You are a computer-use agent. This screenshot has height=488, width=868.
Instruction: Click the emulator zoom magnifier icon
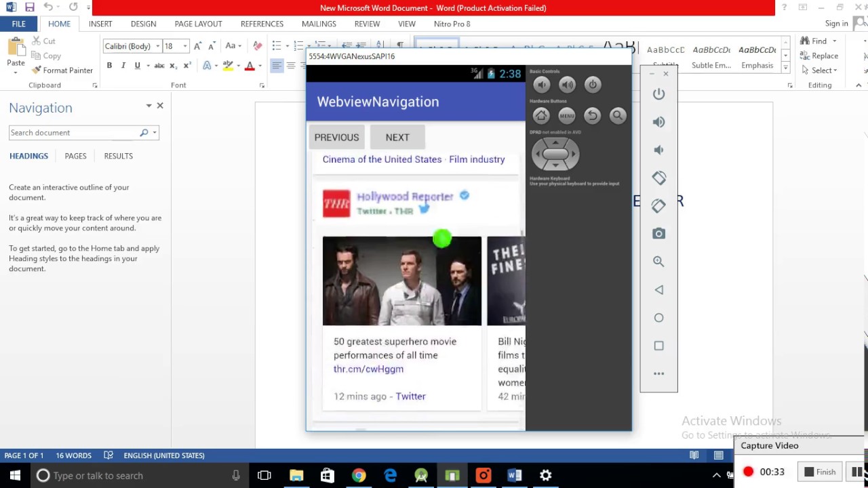pyautogui.click(x=658, y=261)
